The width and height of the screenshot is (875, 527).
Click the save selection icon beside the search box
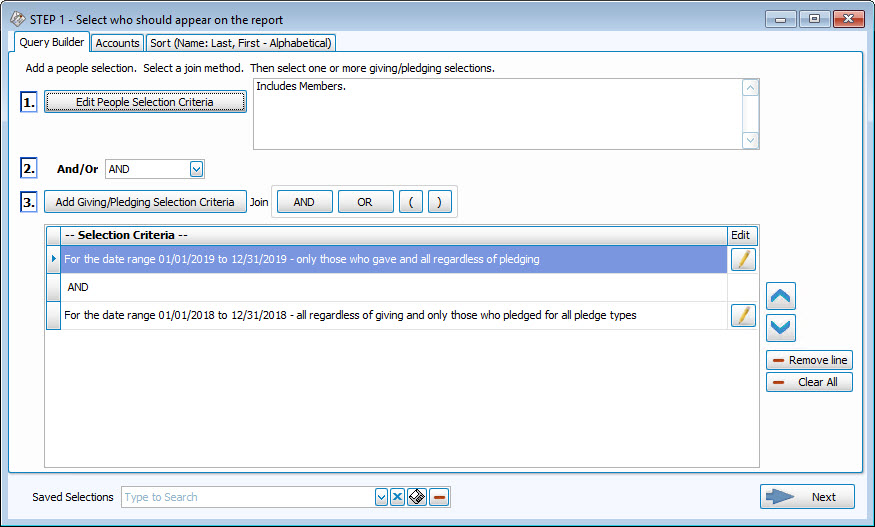coord(417,497)
